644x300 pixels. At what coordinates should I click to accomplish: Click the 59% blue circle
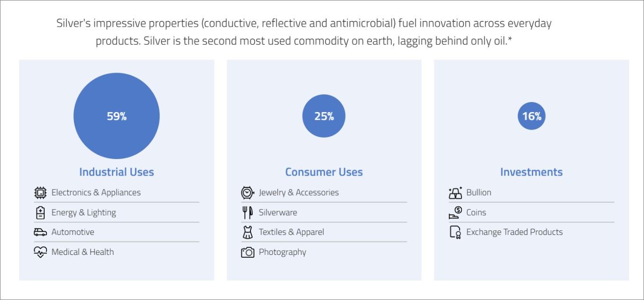point(117,116)
